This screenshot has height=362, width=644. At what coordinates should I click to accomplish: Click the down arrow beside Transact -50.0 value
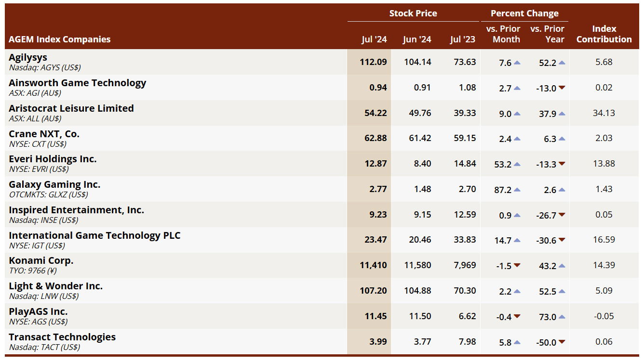[562, 342]
